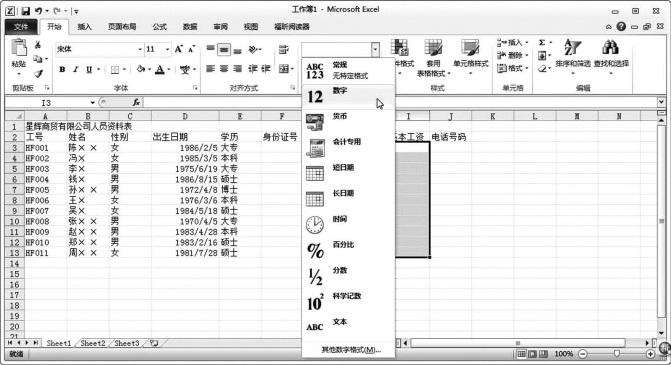Viewport: 671px width, 365px height.
Task: Click the Increase Font Size icon
Action: click(x=179, y=49)
